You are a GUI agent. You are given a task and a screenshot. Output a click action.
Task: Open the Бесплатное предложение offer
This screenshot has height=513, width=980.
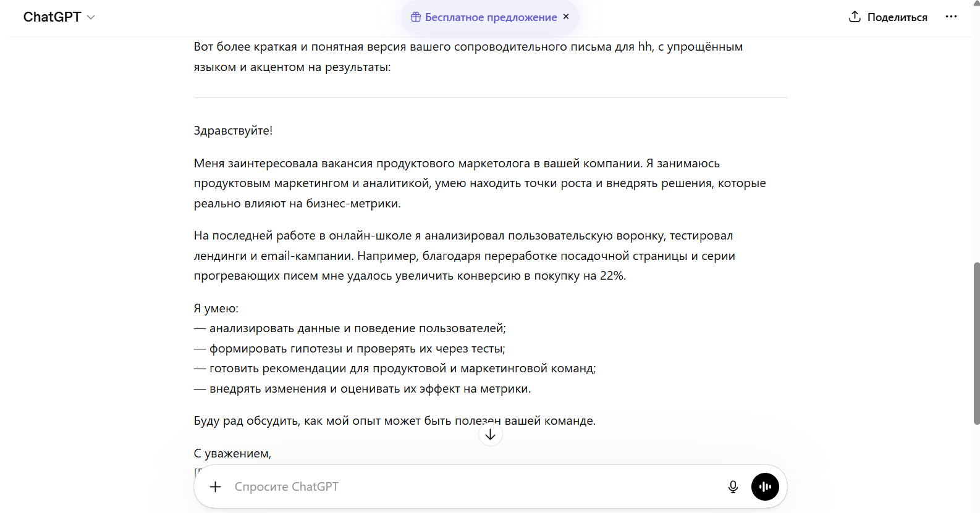(x=491, y=17)
